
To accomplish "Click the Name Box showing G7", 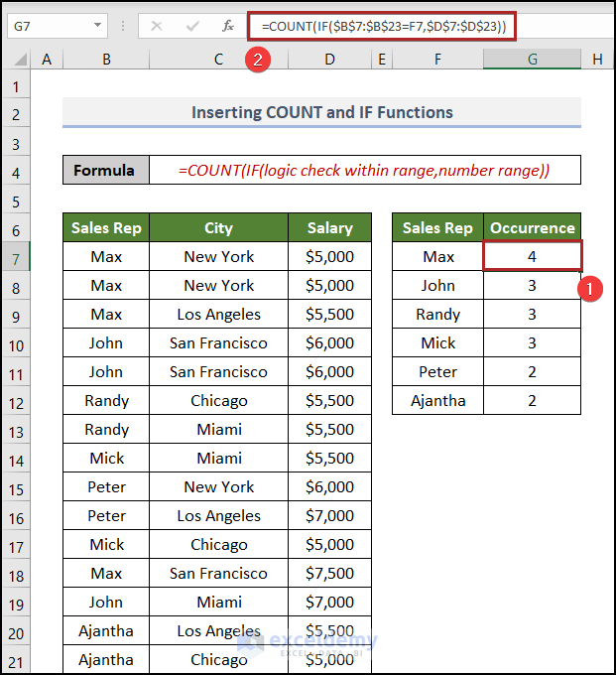I will click(50, 26).
